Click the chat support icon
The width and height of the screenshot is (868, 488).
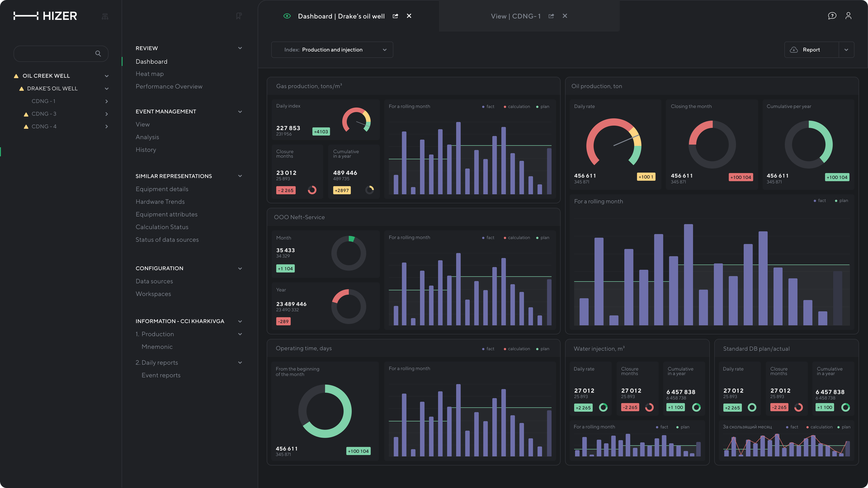[832, 16]
